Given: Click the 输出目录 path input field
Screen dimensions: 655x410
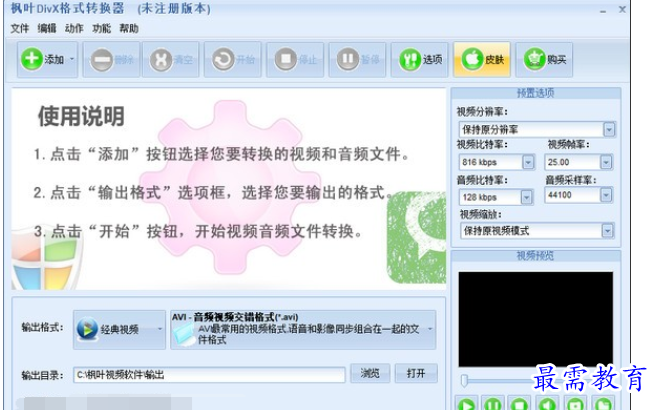Looking at the screenshot, I should pos(209,375).
